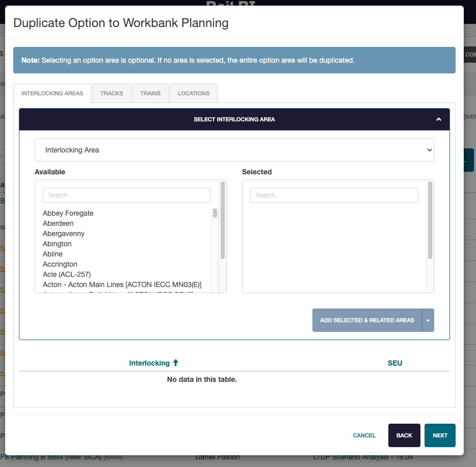The width and height of the screenshot is (476, 467).
Task: Select Aberdeen in the Available list
Action: (58, 223)
